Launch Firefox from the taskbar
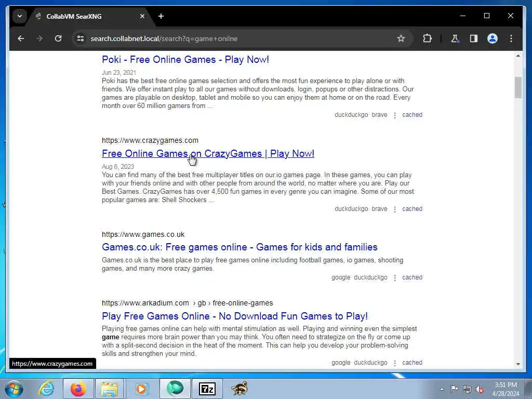This screenshot has height=399, width=532. pos(78,389)
